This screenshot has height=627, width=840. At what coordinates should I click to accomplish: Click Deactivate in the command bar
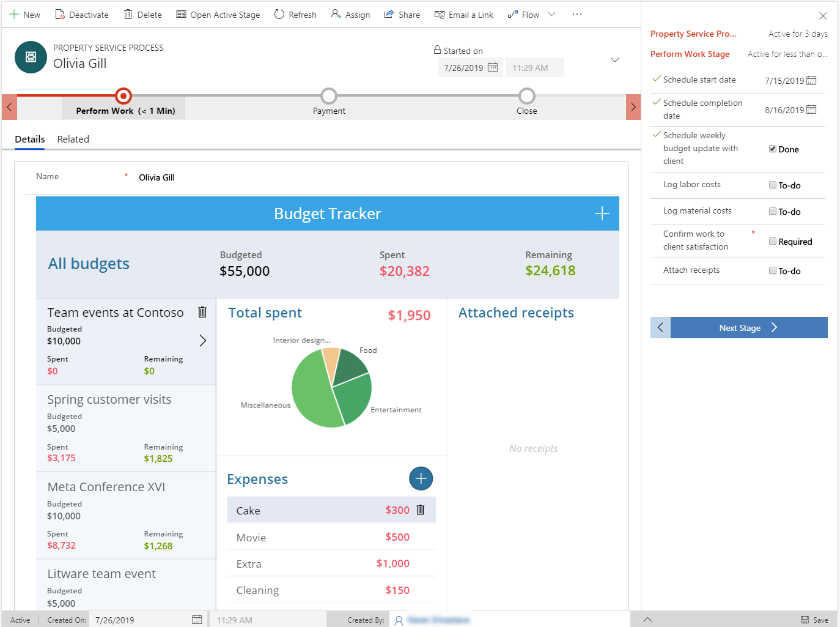tap(82, 15)
